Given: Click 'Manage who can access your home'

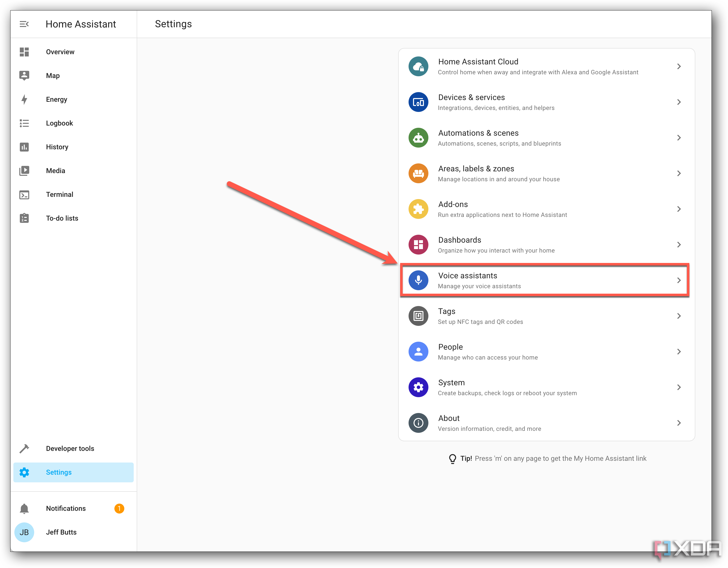Looking at the screenshot, I should [488, 358].
